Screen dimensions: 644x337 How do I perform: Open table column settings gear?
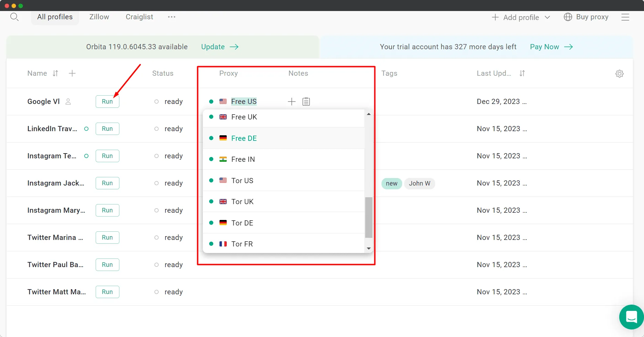pyautogui.click(x=619, y=74)
